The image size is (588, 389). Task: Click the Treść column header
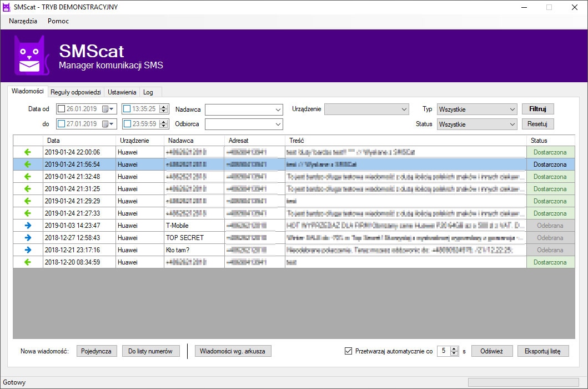[405, 141]
